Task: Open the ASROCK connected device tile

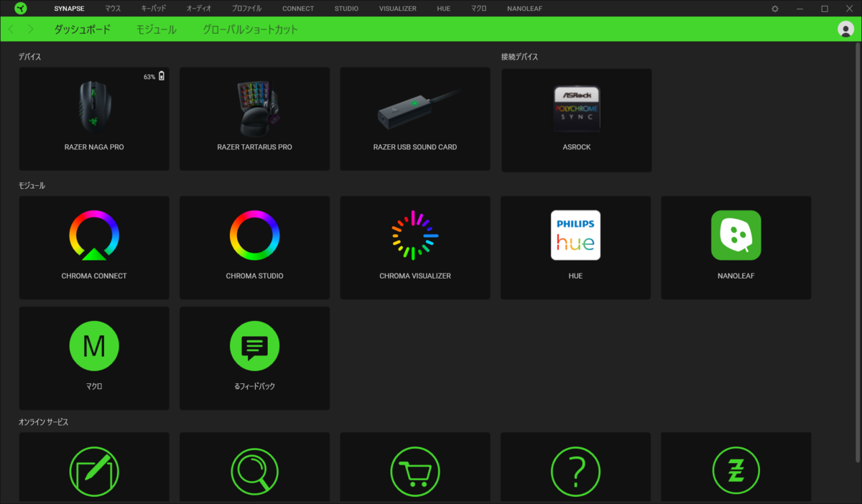Action: click(576, 120)
